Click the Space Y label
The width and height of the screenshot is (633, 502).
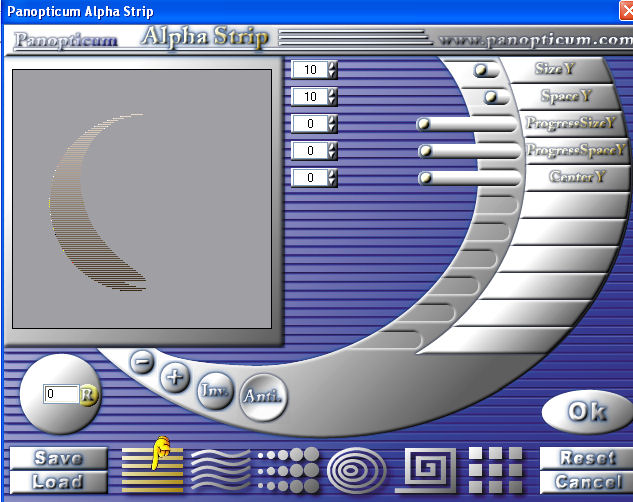566,96
